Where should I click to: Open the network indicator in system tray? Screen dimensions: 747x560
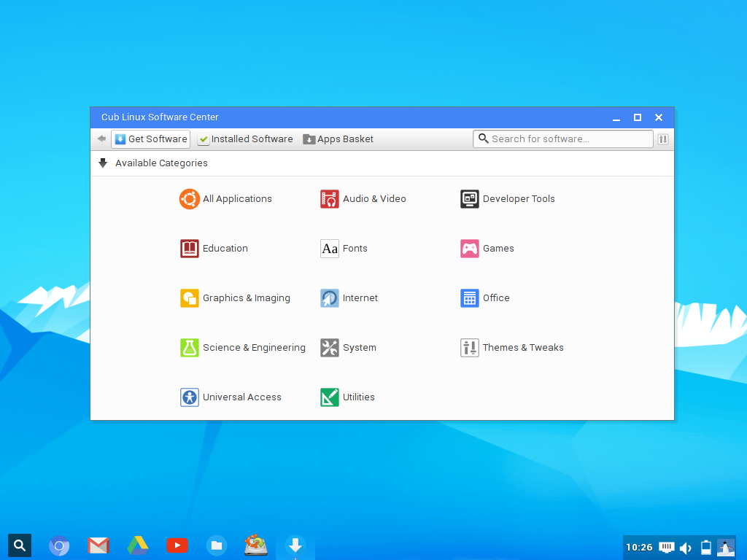(x=667, y=548)
